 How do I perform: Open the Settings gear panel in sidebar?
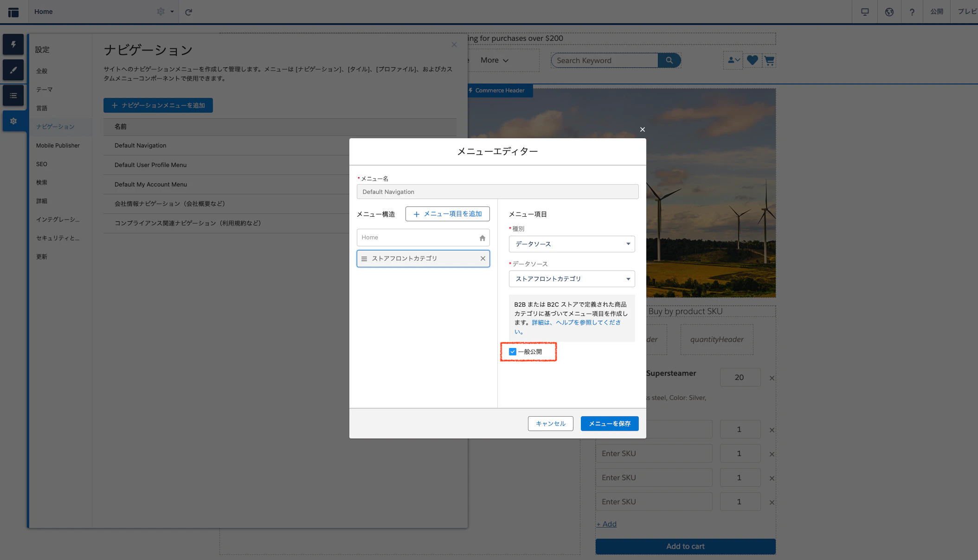13,121
